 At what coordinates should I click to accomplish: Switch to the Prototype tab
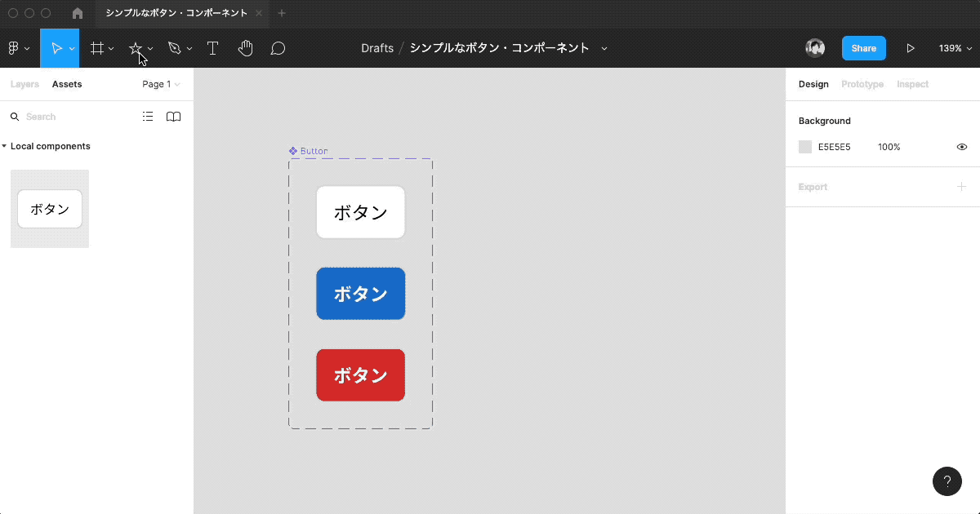(x=862, y=83)
